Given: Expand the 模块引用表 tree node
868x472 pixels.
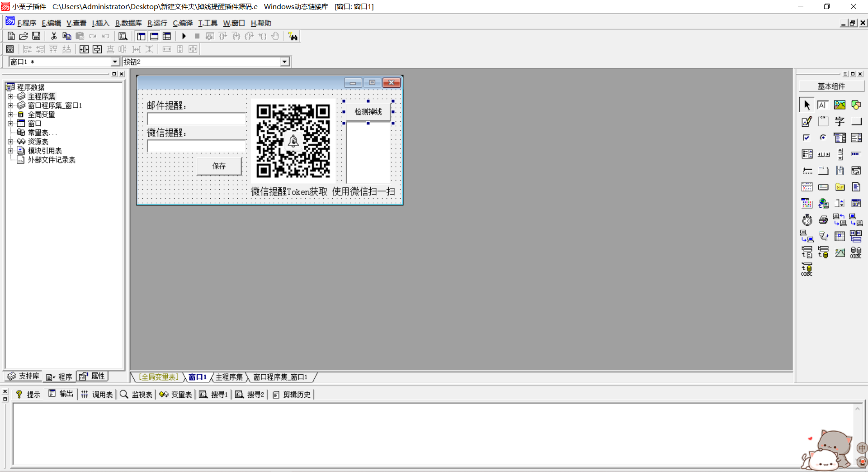Looking at the screenshot, I should click(x=10, y=151).
